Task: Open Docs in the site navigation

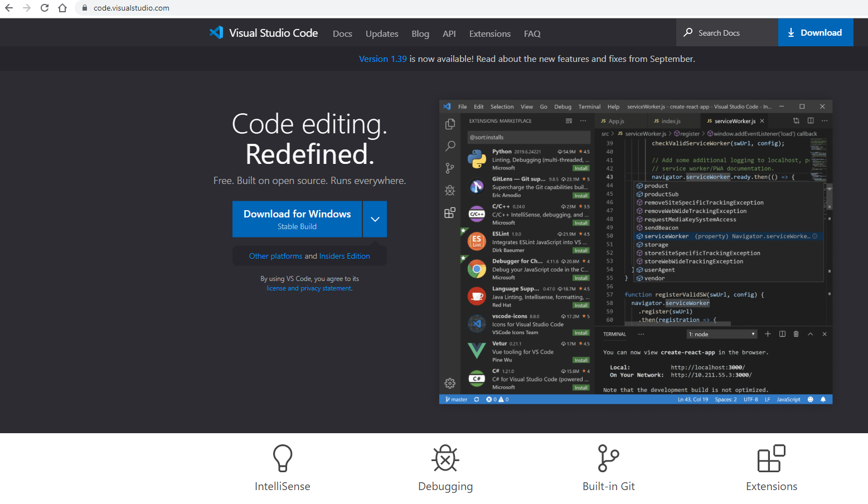Action: click(x=342, y=33)
